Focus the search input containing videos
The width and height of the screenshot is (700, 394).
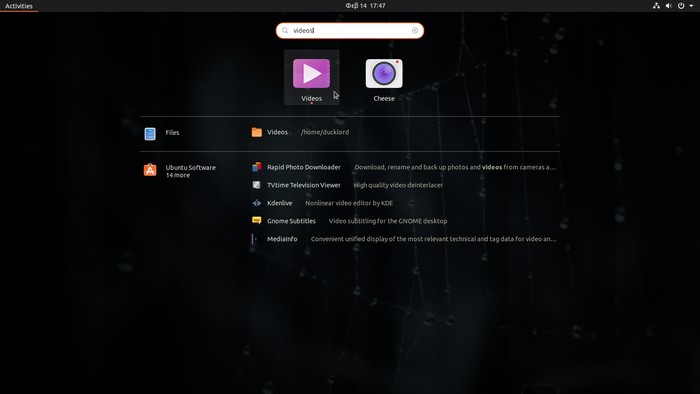tap(350, 30)
